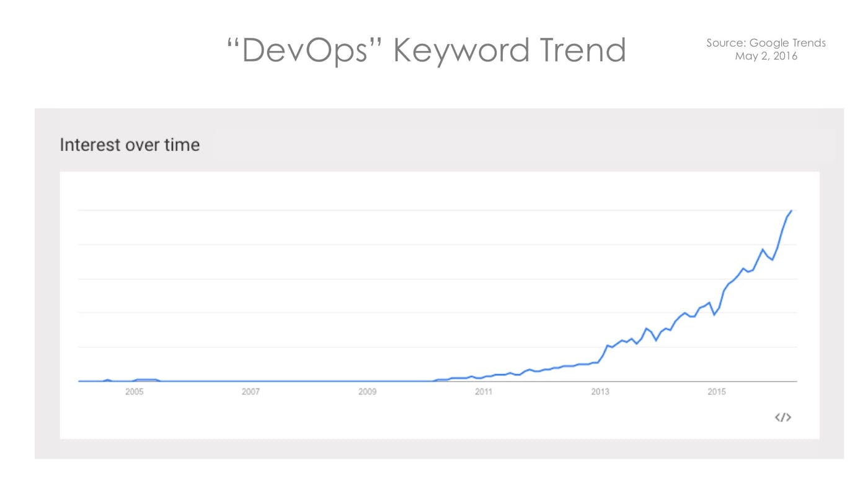Click the May 2, 2016 date

(x=766, y=56)
